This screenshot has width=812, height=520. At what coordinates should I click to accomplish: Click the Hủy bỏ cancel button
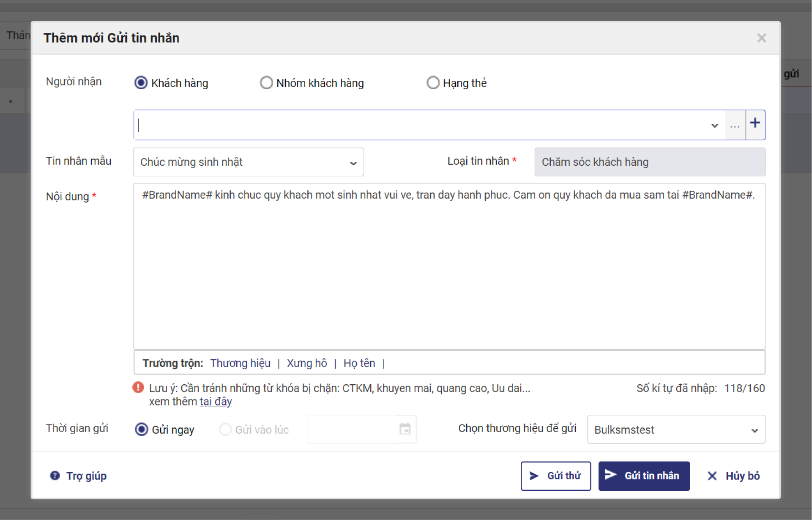pos(733,476)
